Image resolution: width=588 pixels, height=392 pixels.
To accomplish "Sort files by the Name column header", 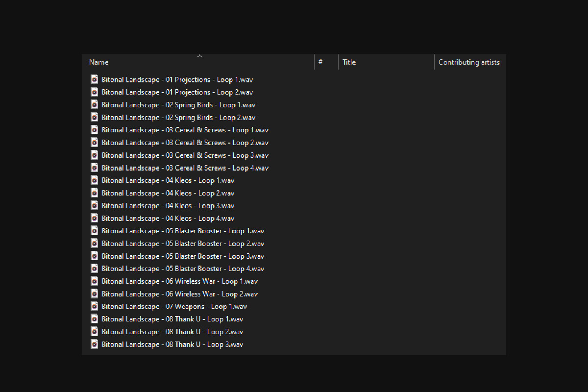I will tap(99, 62).
